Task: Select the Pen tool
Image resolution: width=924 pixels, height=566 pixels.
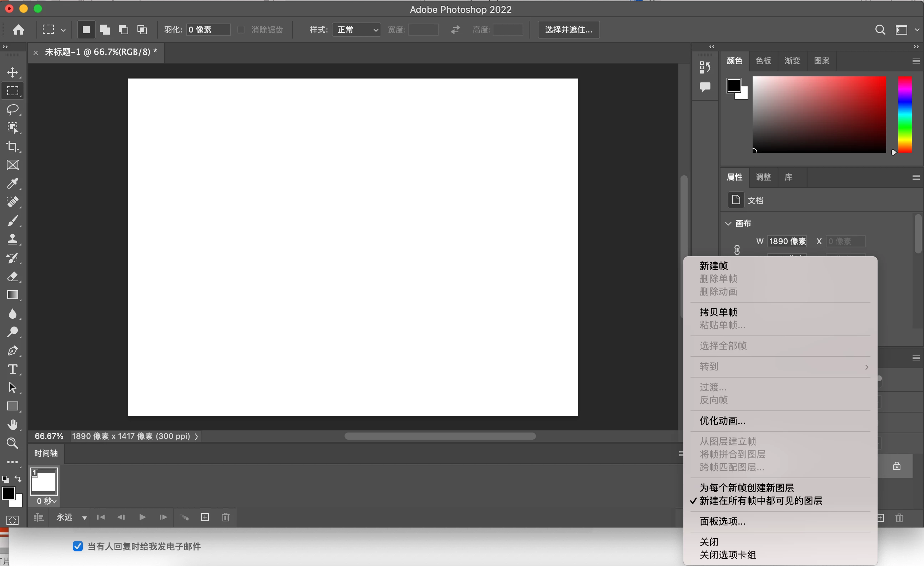Action: (x=13, y=351)
